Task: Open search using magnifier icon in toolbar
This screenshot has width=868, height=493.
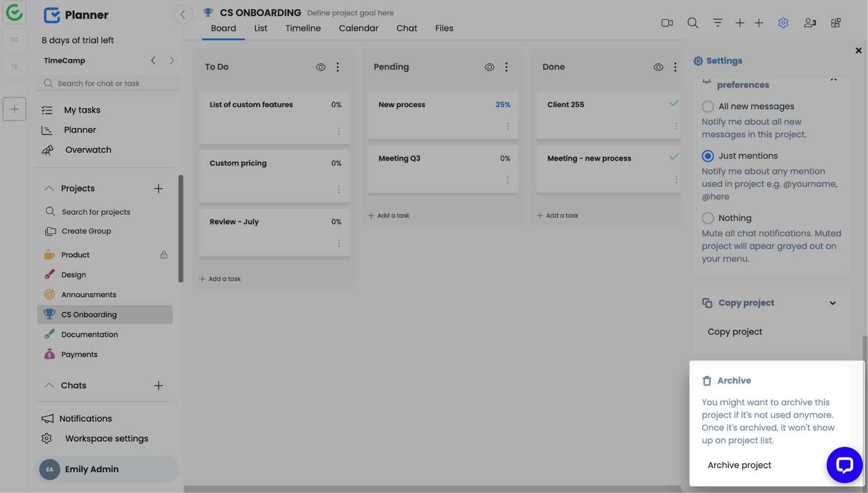Action: click(693, 23)
